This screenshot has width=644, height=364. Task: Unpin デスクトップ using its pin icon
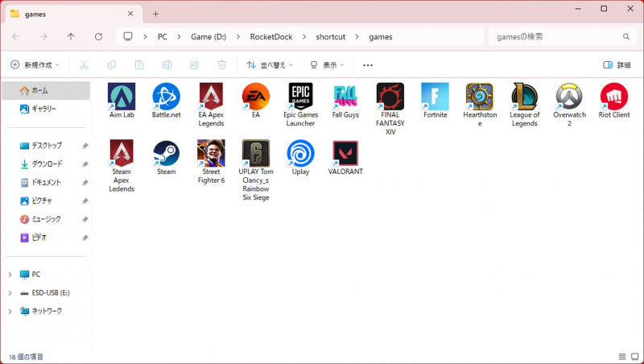click(85, 146)
